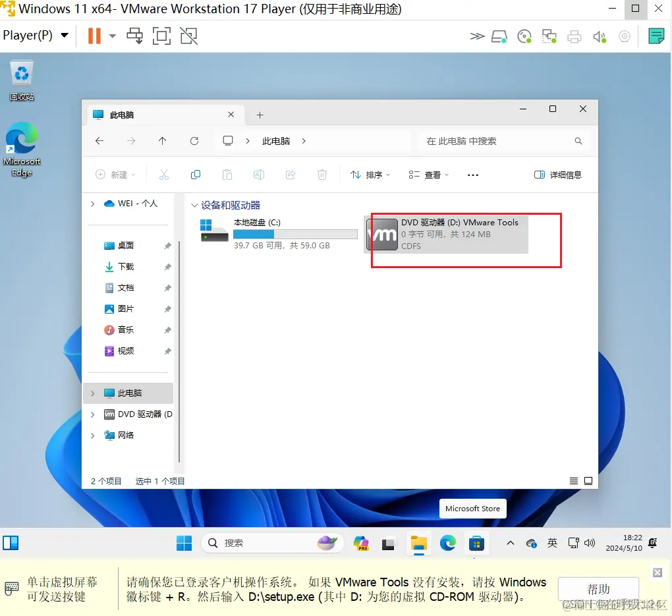
Task: Select the Delete icon in Explorer toolbar
Action: (x=322, y=175)
